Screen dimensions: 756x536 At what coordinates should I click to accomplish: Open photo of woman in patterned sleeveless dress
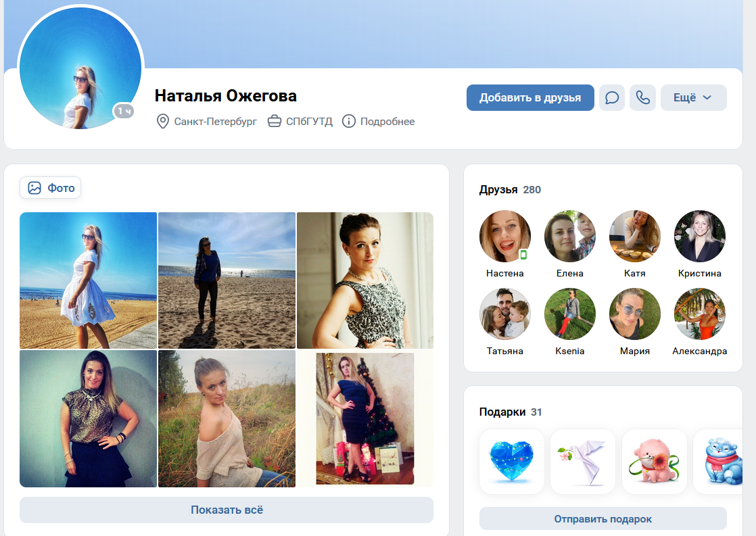click(x=365, y=281)
